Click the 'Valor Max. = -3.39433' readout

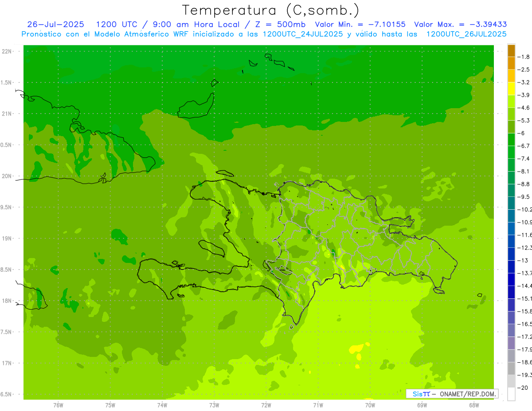pos(461,24)
